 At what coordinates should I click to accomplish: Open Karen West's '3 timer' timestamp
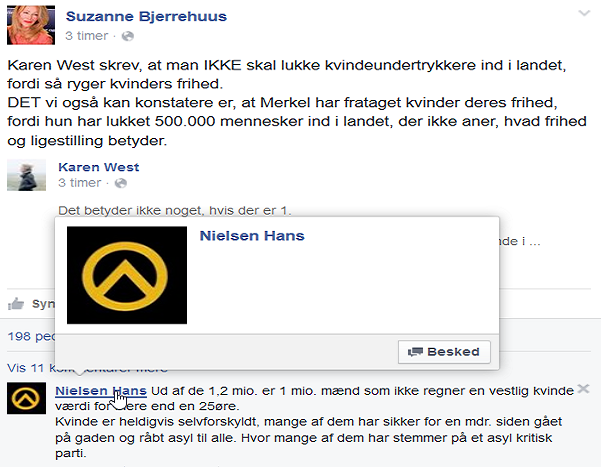click(x=80, y=183)
